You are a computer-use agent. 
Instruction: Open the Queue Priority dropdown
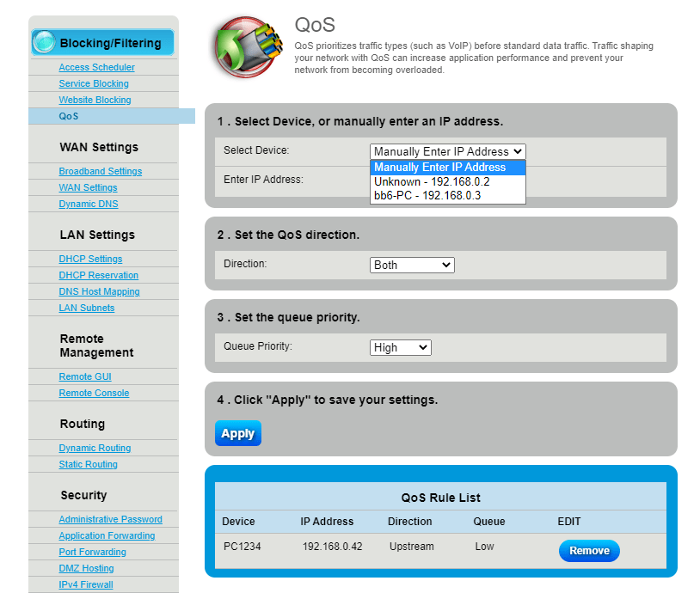point(400,347)
